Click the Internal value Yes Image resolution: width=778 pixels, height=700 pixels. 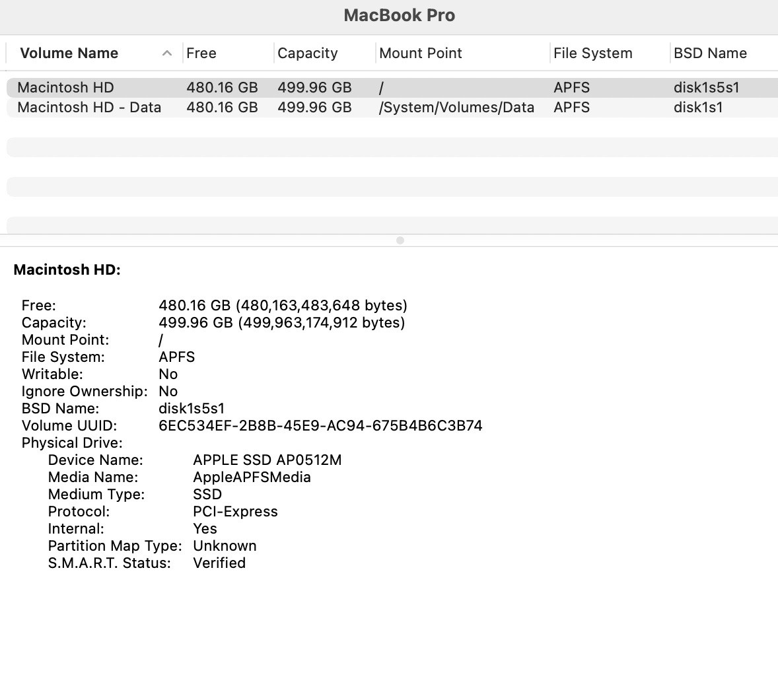coord(205,529)
